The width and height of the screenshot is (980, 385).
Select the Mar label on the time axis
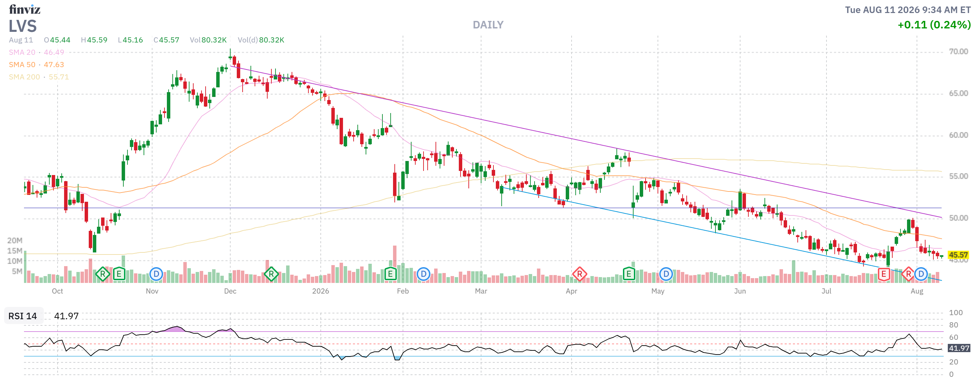pos(481,291)
